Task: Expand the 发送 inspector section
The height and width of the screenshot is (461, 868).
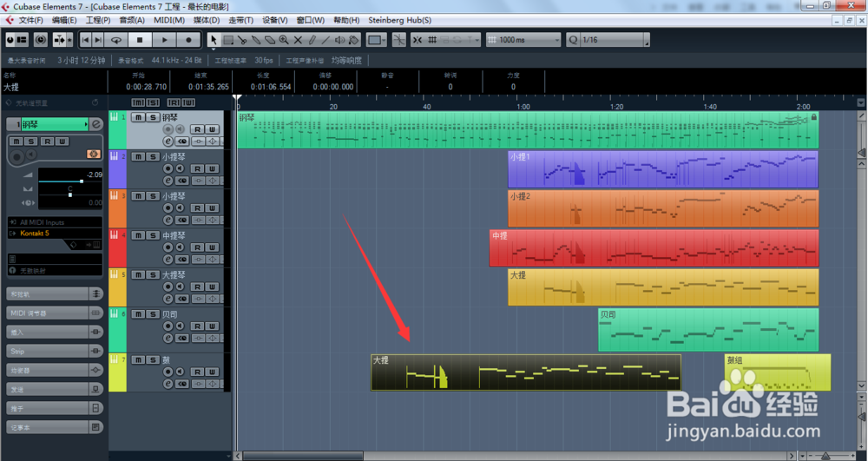Action: tap(54, 389)
